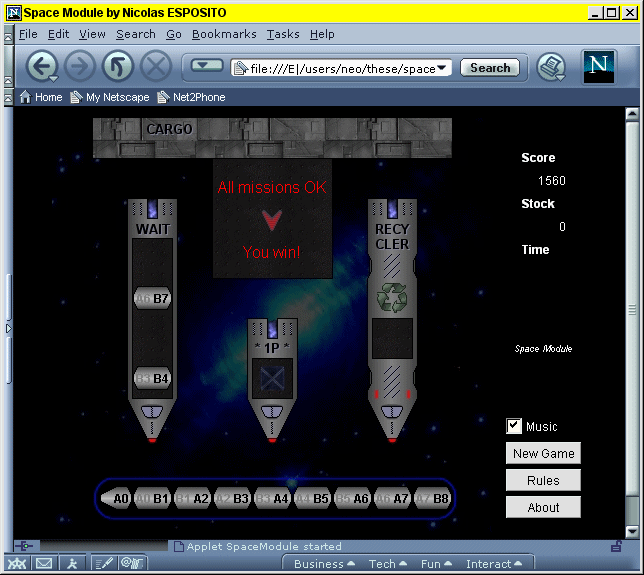Open the Bookmarks menu
The width and height of the screenshot is (644, 575).
[224, 34]
